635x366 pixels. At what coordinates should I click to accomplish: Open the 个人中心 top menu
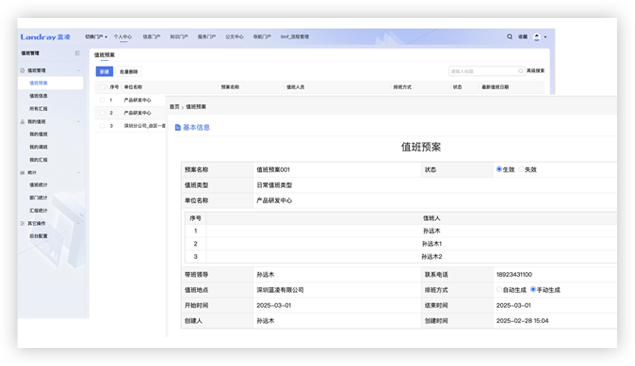click(123, 37)
